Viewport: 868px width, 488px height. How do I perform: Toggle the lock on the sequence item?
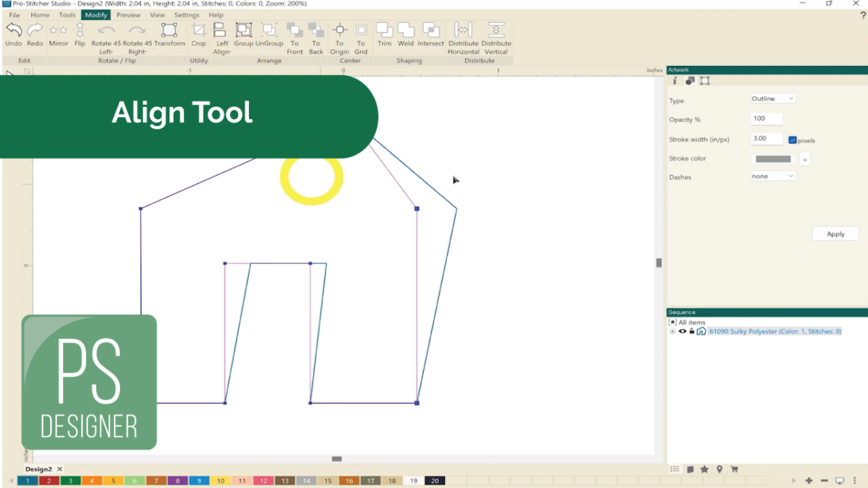692,331
